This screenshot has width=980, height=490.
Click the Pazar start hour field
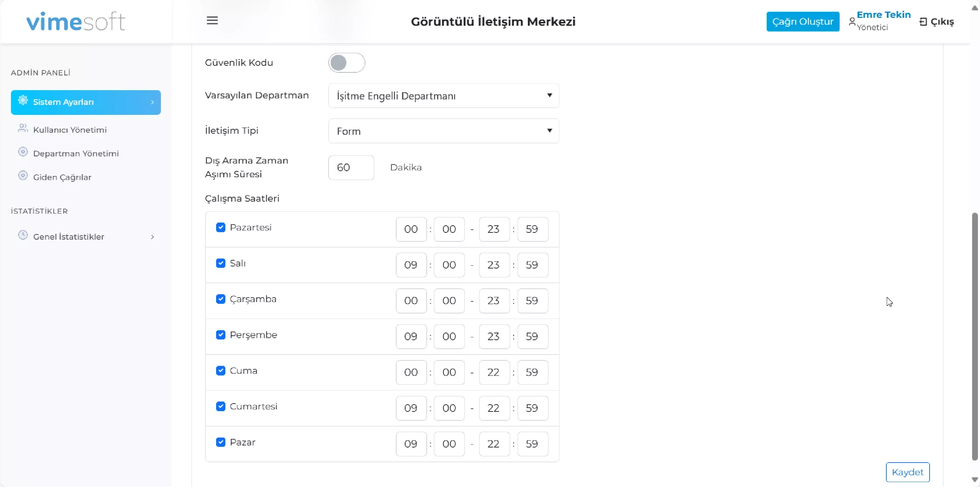tap(411, 444)
